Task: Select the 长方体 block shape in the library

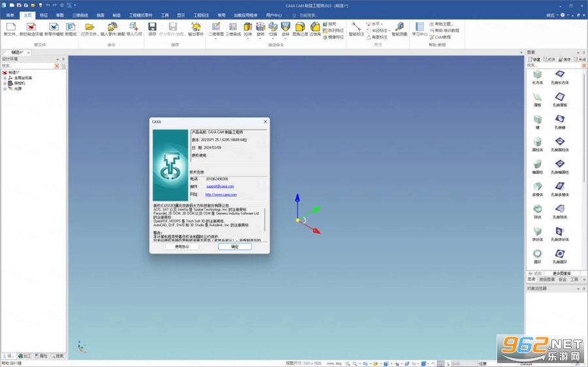Action: click(538, 74)
